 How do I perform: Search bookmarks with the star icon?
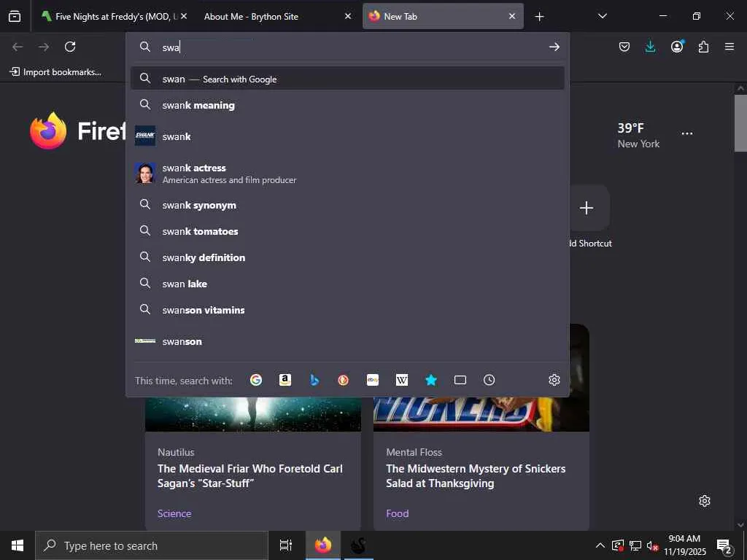[431, 380]
